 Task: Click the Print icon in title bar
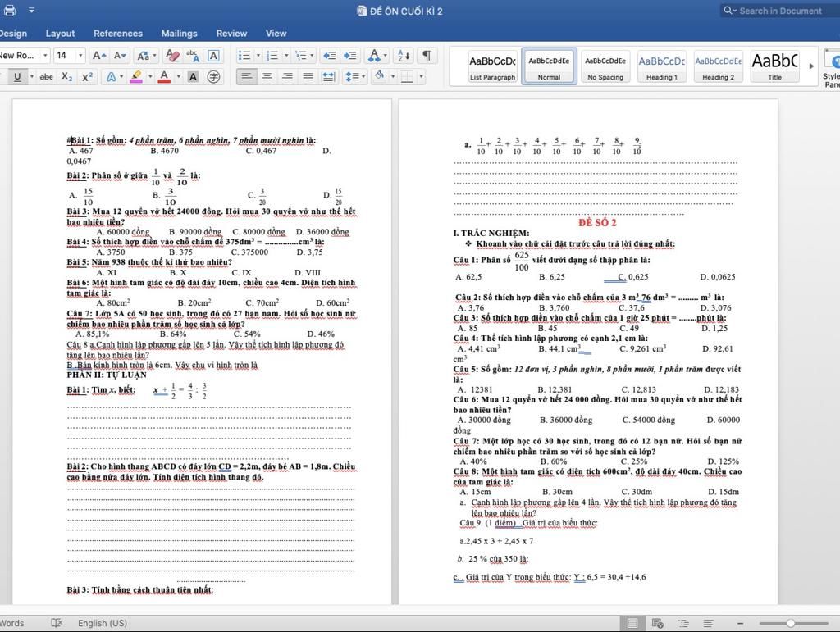click(10, 10)
